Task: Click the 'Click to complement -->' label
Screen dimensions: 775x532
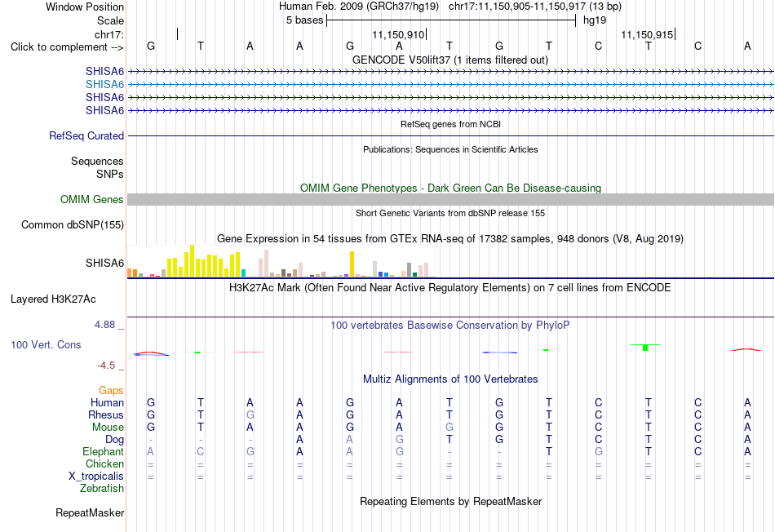Action: [x=67, y=47]
